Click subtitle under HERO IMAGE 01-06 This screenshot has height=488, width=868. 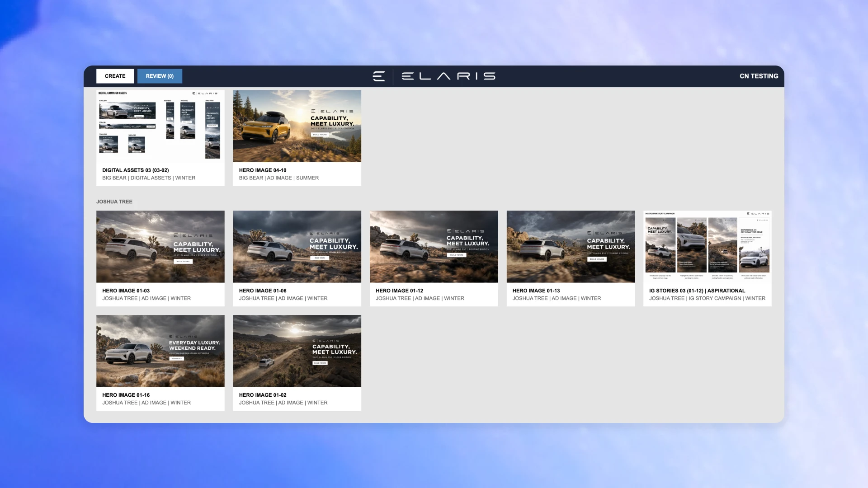click(x=283, y=298)
